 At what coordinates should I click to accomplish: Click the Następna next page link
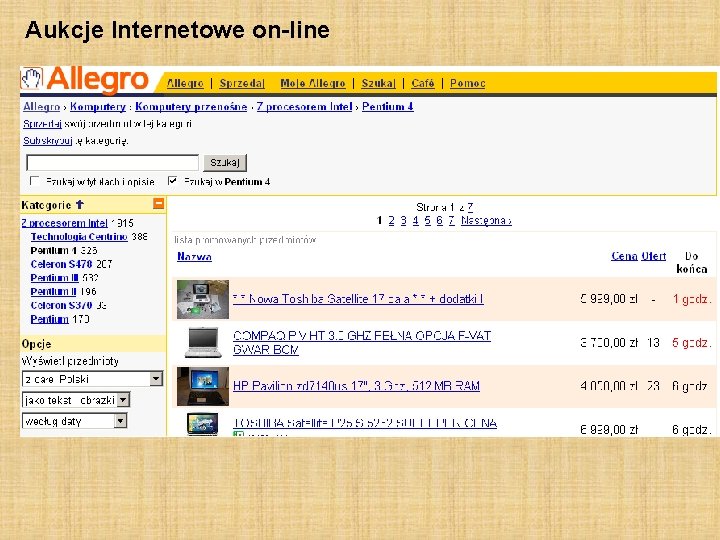[486, 220]
